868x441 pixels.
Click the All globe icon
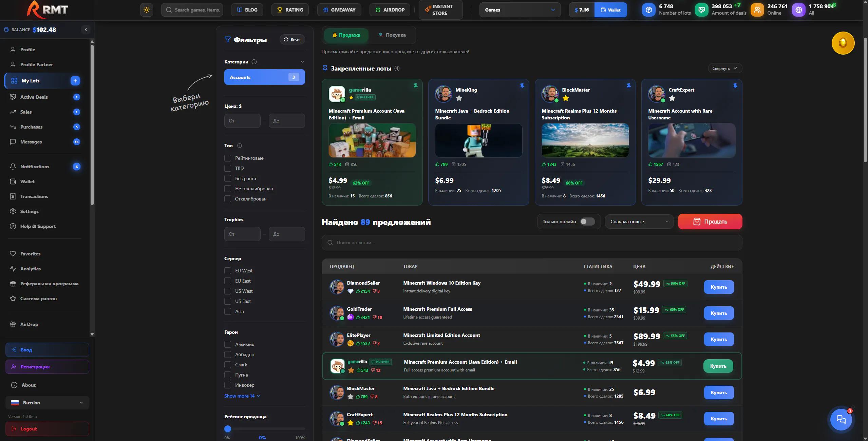pyautogui.click(x=798, y=10)
